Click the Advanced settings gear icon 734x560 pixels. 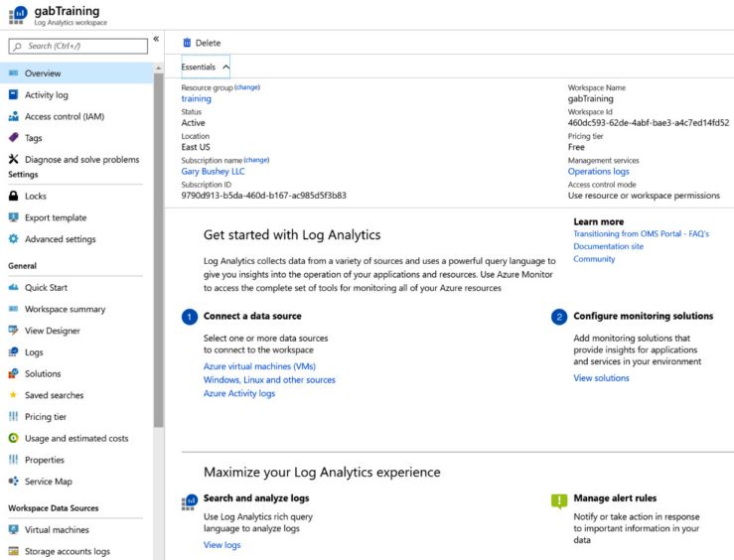click(14, 238)
